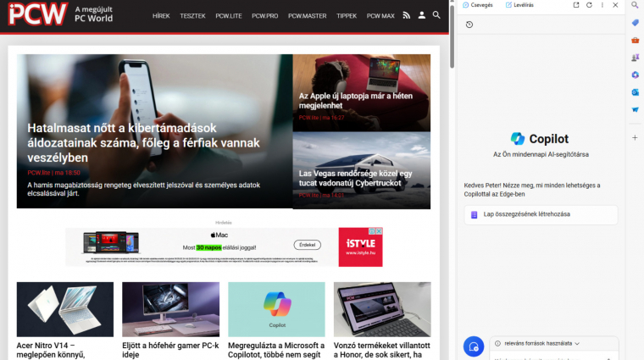Image resolution: width=644 pixels, height=360 pixels.
Task: Click the PCW logo in header
Action: (38, 14)
